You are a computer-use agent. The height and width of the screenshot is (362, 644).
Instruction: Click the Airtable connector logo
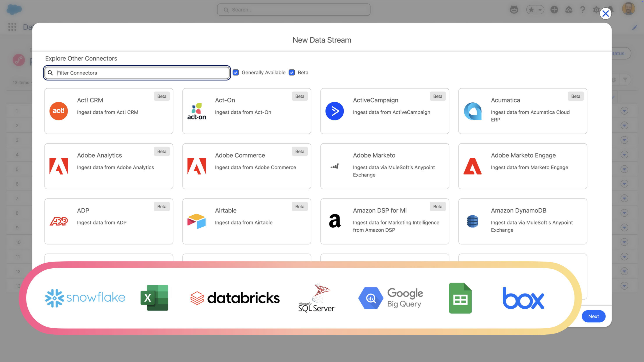[196, 221]
